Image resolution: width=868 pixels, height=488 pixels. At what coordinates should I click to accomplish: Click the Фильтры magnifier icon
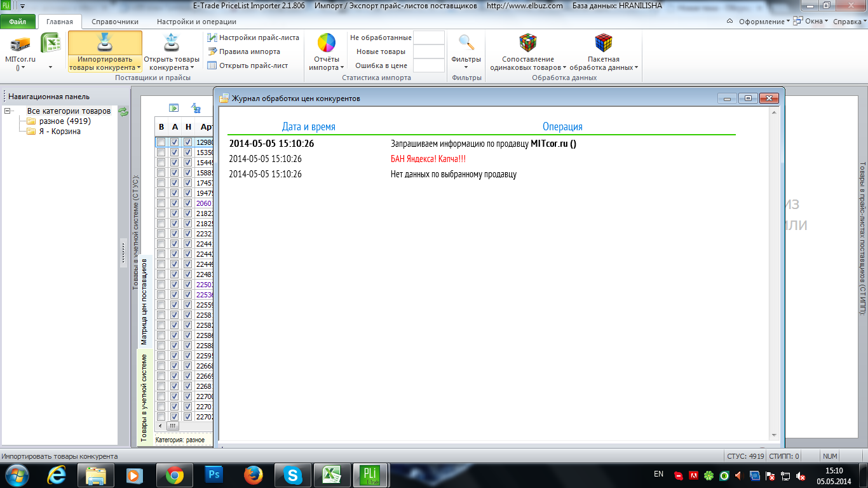point(466,43)
